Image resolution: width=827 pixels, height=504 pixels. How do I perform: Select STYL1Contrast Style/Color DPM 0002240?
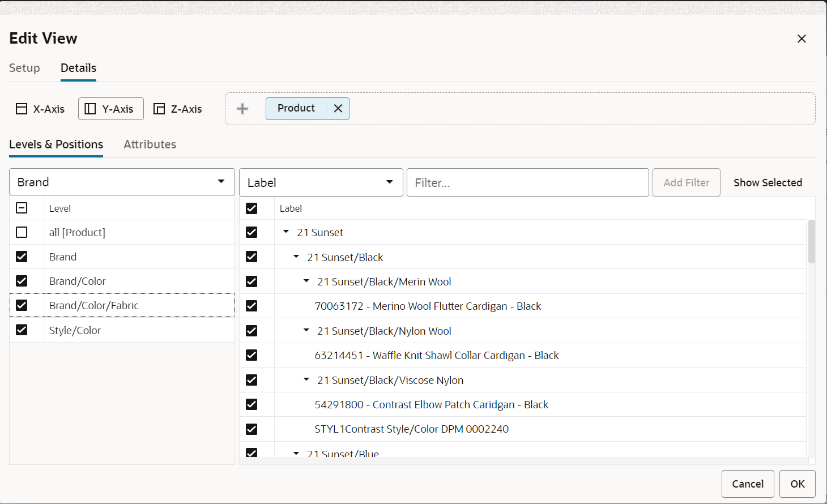[412, 429]
